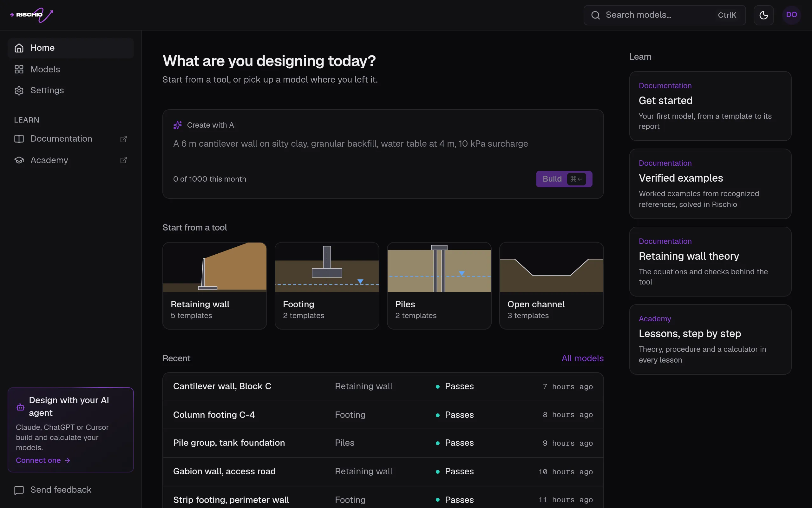This screenshot has width=812, height=508.
Task: Open Settings from the sidebar
Action: pos(71,91)
